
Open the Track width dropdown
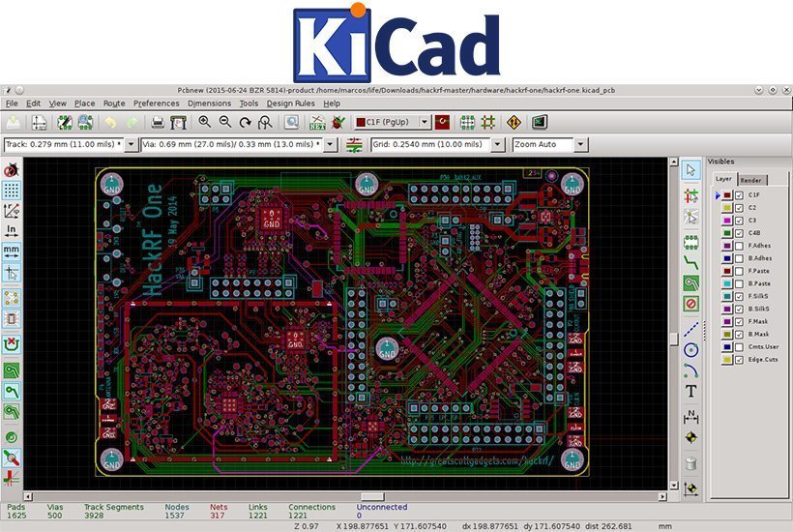[x=131, y=145]
